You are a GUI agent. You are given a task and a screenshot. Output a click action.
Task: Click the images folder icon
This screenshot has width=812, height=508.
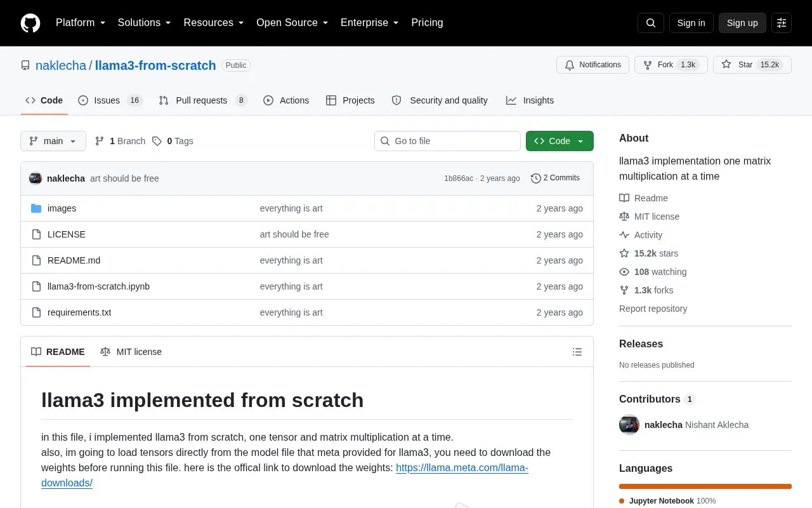click(36, 208)
